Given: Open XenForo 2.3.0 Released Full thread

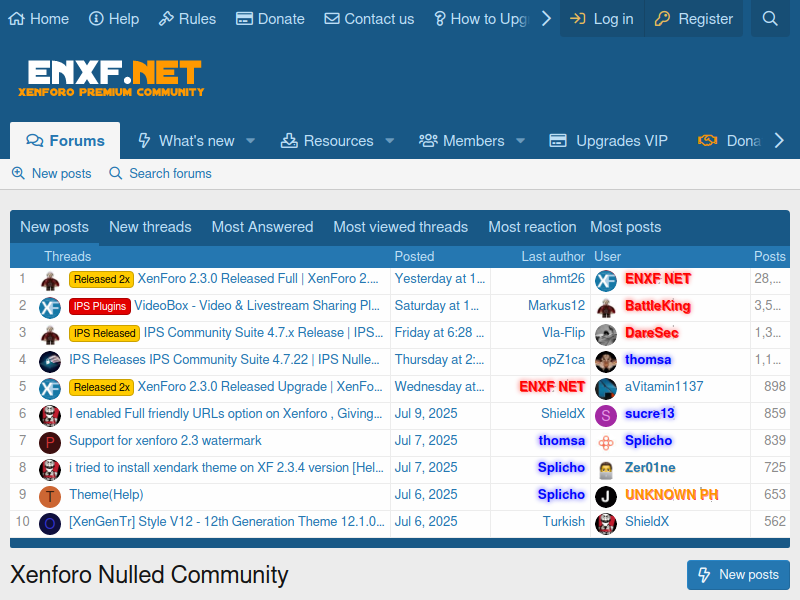Looking at the screenshot, I should (x=258, y=279).
